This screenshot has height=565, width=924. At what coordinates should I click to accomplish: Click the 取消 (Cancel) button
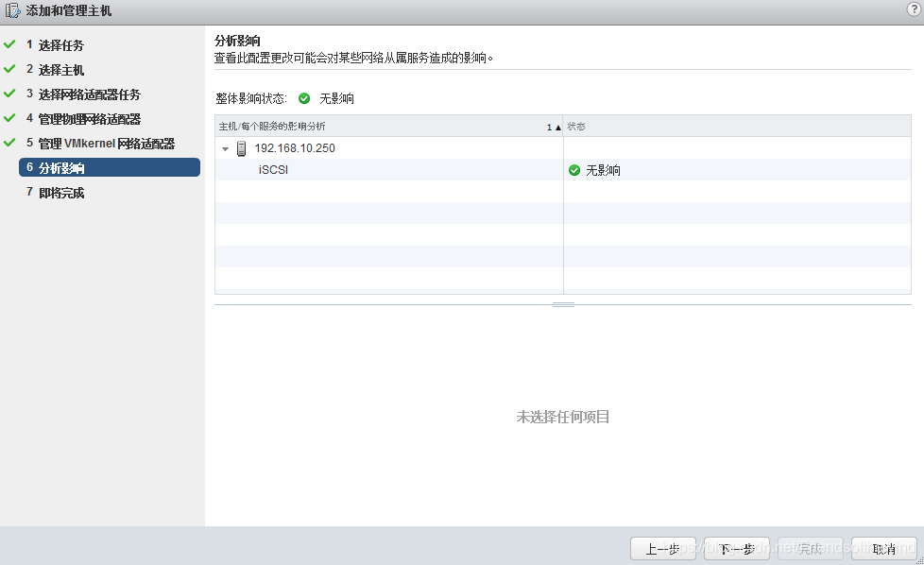pos(884,549)
